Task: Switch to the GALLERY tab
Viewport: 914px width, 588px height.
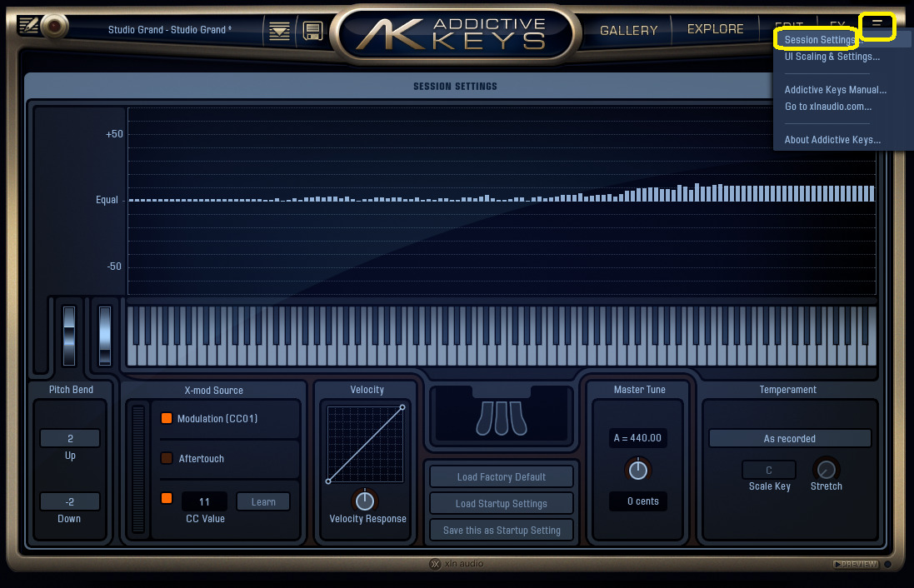Action: [x=627, y=30]
